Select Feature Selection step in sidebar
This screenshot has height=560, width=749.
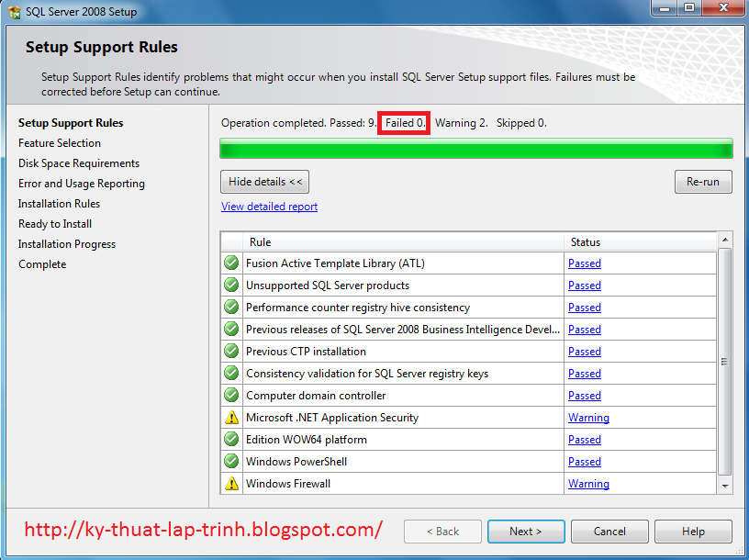pyautogui.click(x=60, y=143)
